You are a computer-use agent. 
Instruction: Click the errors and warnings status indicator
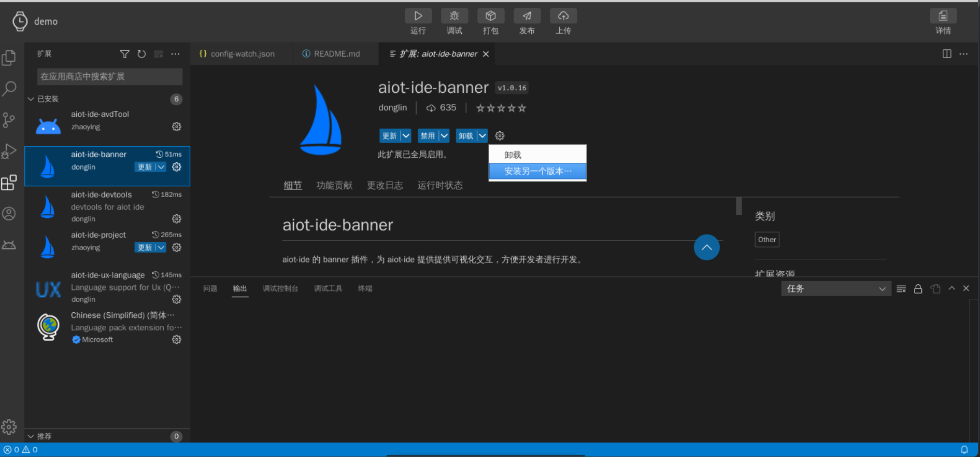(21, 450)
